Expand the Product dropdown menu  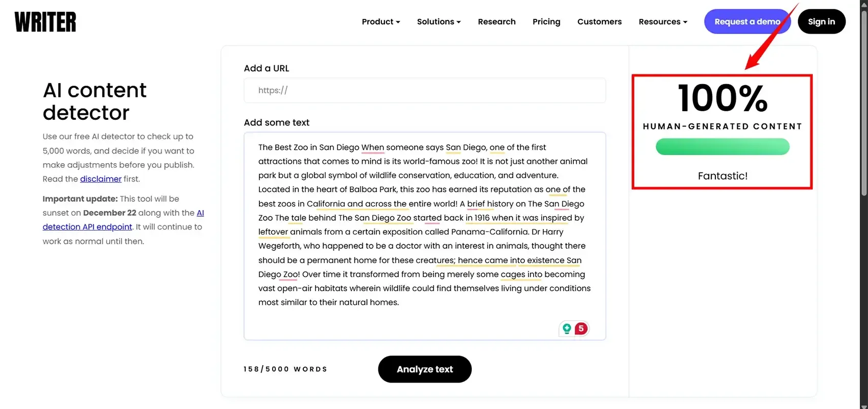[381, 22]
